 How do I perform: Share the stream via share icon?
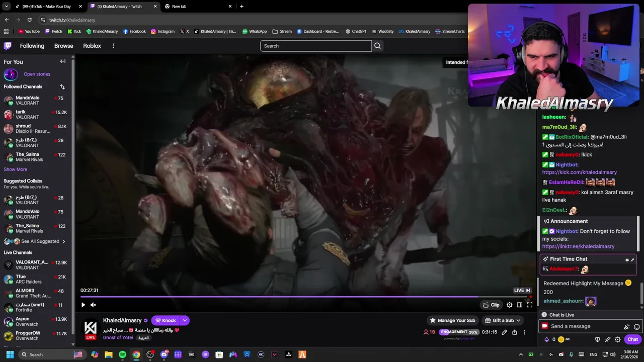click(514, 332)
